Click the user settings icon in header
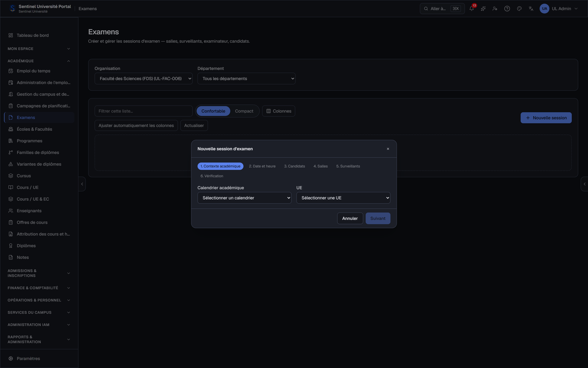This screenshot has height=368, width=588. point(495,9)
